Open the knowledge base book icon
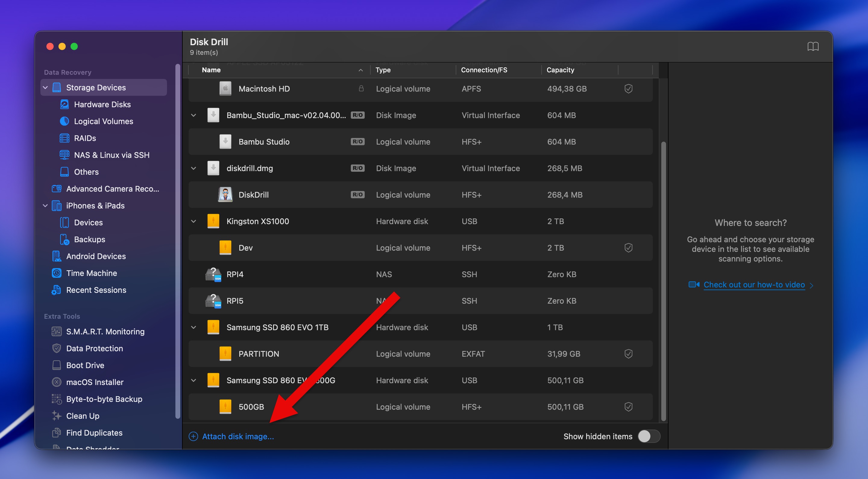 [x=814, y=46]
